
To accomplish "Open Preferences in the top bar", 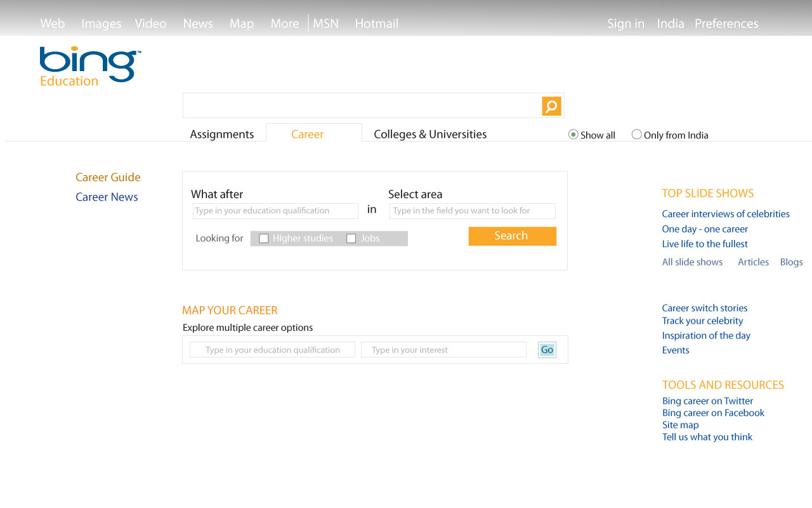I will [x=726, y=23].
